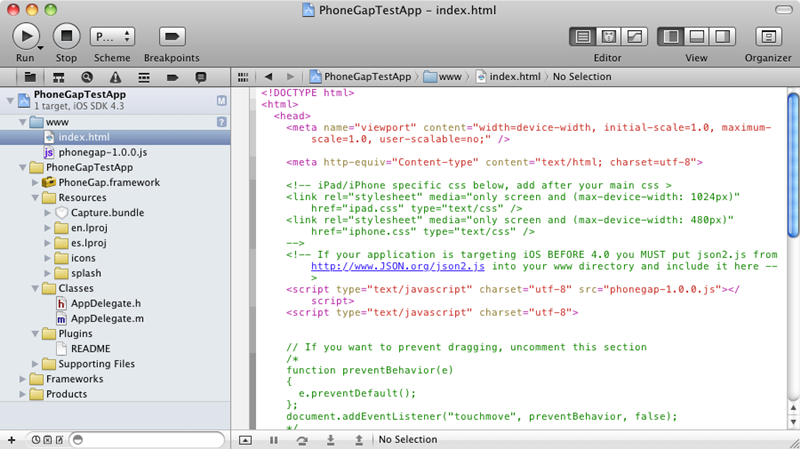Stop the running app
Screen dimensions: 800x449
[x=66, y=36]
